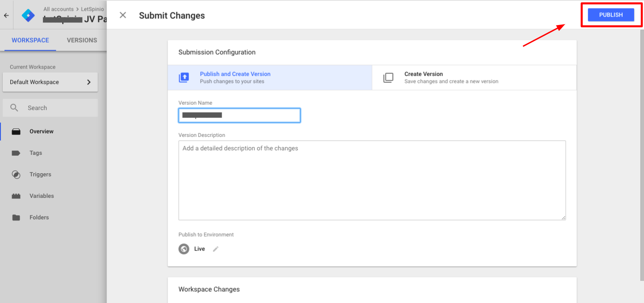The image size is (644, 303).
Task: Click the blue Publish button
Action: 611,15
